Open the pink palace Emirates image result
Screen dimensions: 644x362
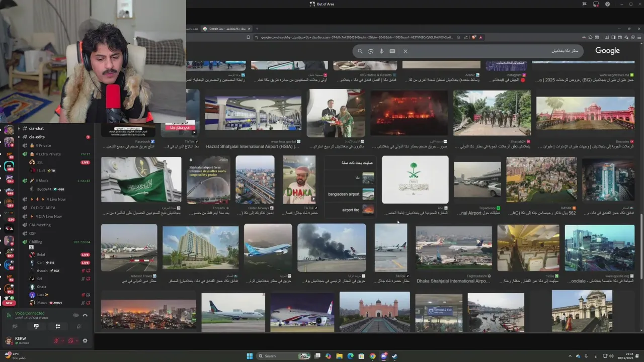(585, 114)
